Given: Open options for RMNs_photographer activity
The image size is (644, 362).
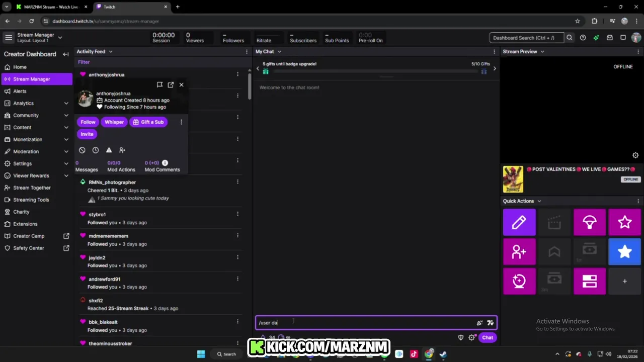Looking at the screenshot, I should point(237,182).
